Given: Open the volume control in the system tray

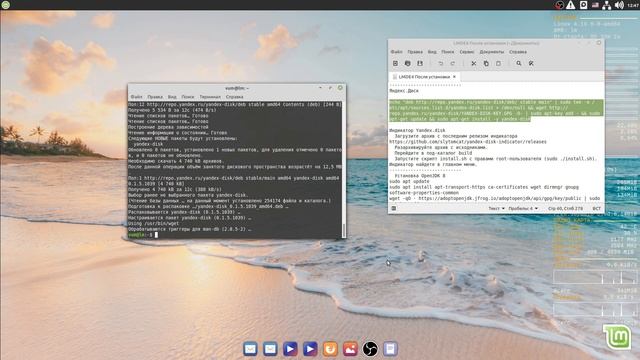Looking at the screenshot, I should [619, 5].
